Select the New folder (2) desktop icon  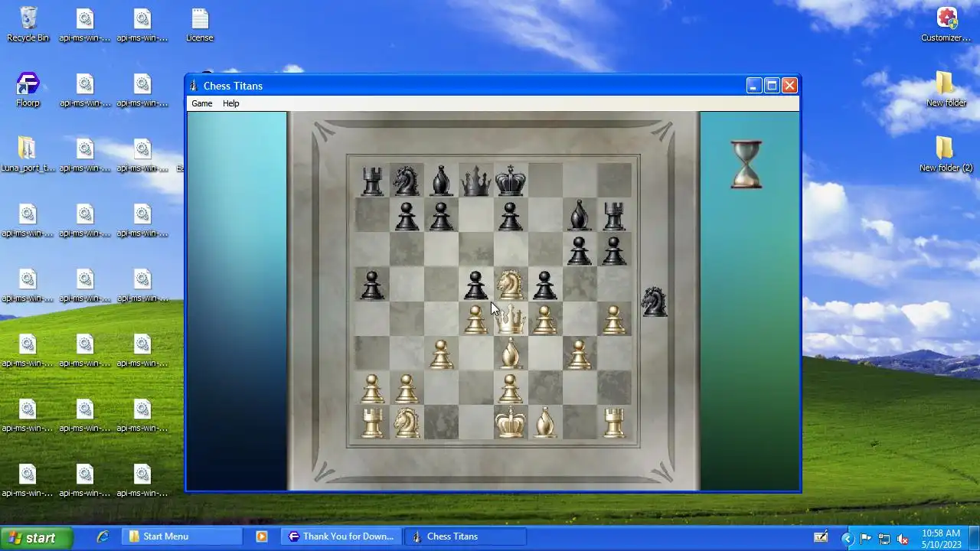[946, 154]
